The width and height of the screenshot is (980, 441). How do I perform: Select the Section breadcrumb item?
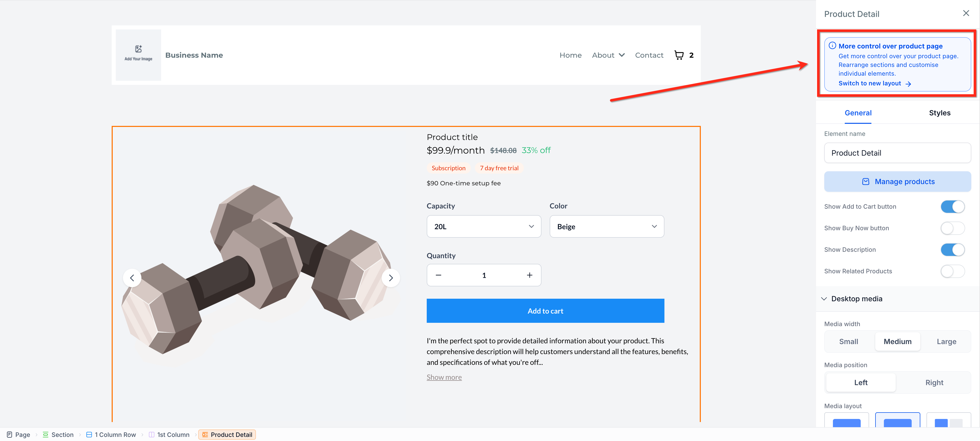[x=58, y=435]
